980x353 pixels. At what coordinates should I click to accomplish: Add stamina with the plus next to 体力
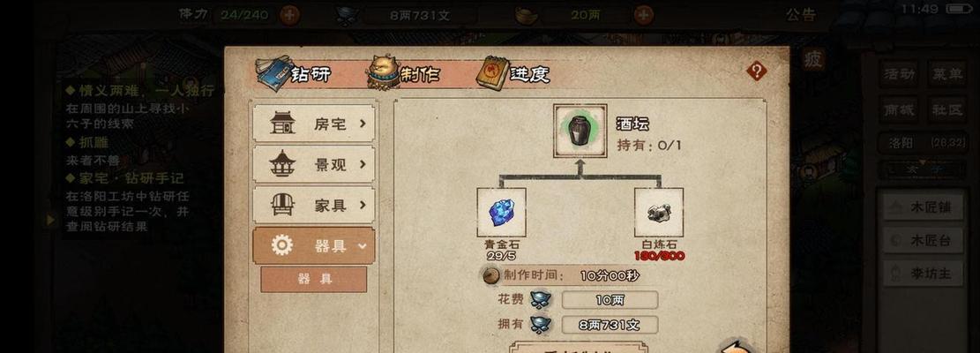289,14
